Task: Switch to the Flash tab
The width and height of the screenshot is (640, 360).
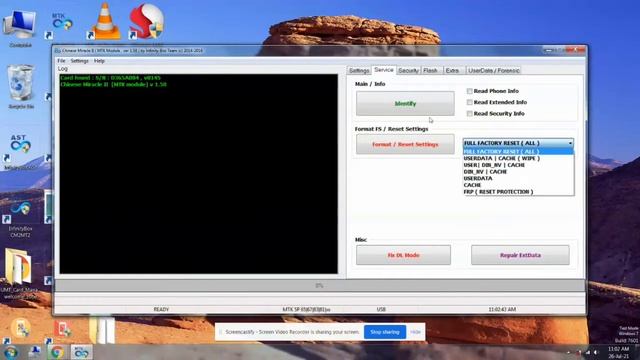Action: point(431,71)
